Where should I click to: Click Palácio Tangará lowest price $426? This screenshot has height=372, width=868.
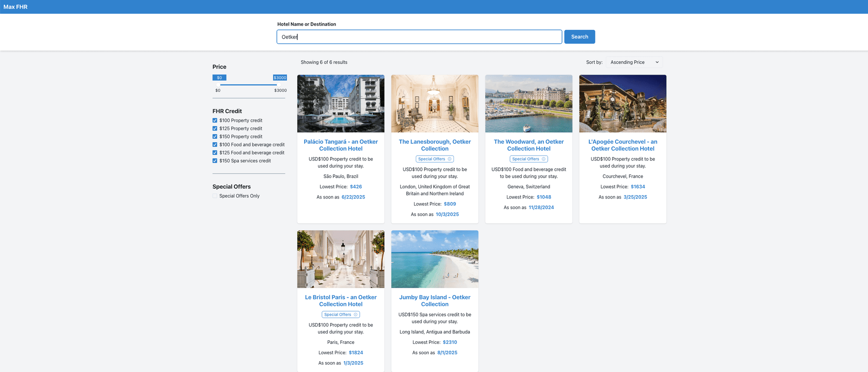pyautogui.click(x=356, y=187)
